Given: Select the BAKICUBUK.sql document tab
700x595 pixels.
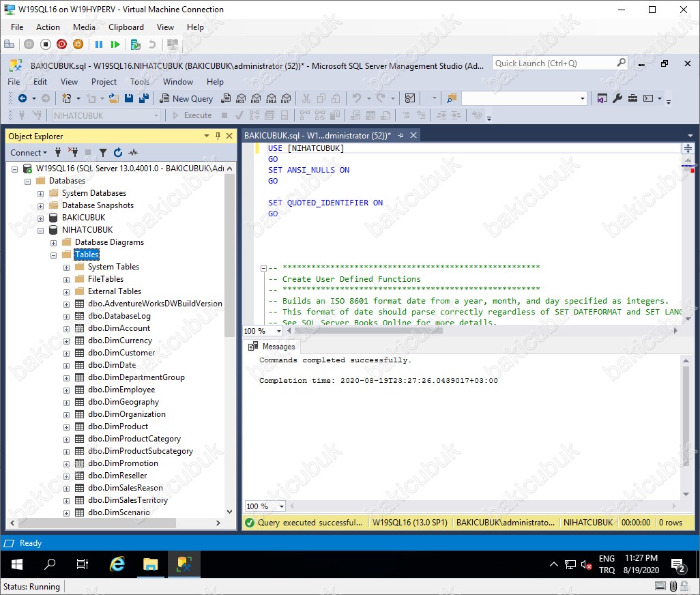Looking at the screenshot, I should point(317,136).
